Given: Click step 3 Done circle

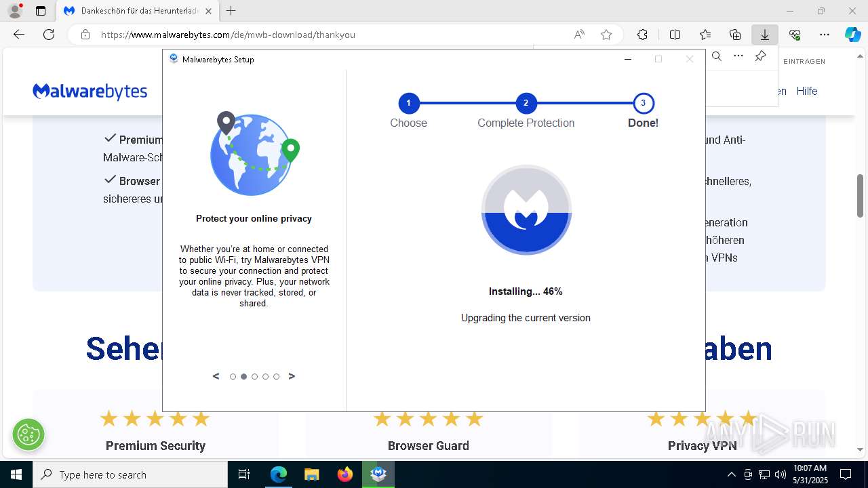Looking at the screenshot, I should 643,104.
